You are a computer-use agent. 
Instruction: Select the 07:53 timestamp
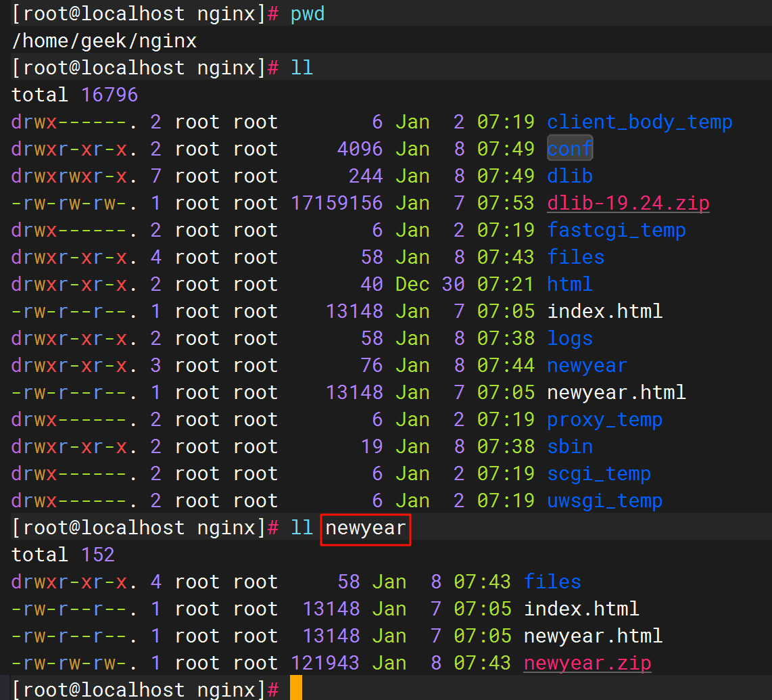[x=506, y=203]
